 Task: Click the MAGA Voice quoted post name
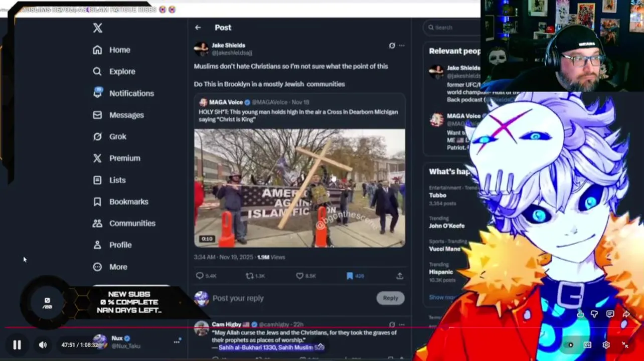(x=226, y=102)
